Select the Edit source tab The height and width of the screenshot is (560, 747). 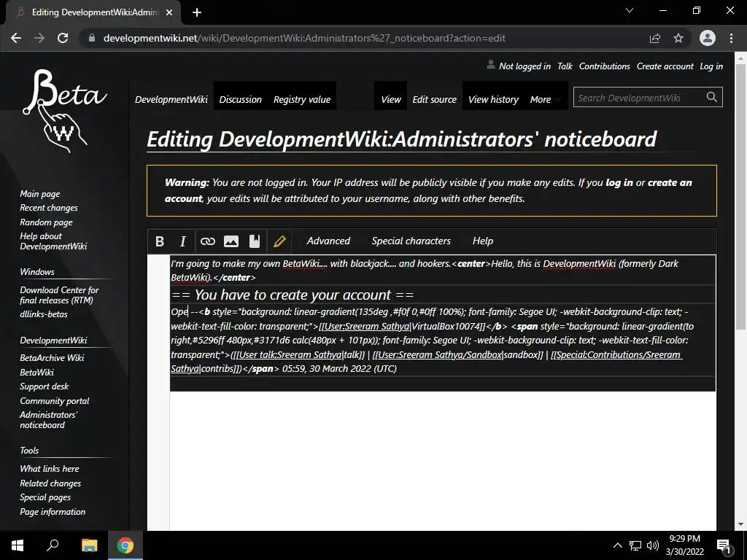pos(434,99)
